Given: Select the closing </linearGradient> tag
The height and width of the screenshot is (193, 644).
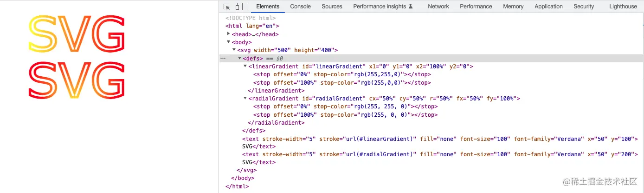Looking at the screenshot, I should (276, 91).
